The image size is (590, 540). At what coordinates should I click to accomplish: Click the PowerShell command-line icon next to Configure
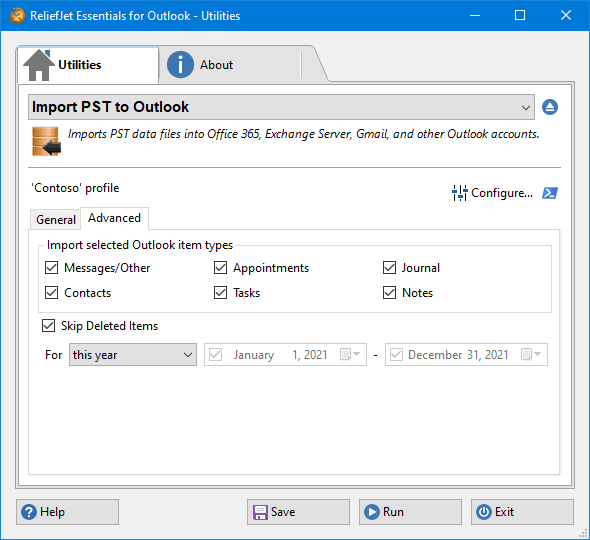pyautogui.click(x=550, y=193)
